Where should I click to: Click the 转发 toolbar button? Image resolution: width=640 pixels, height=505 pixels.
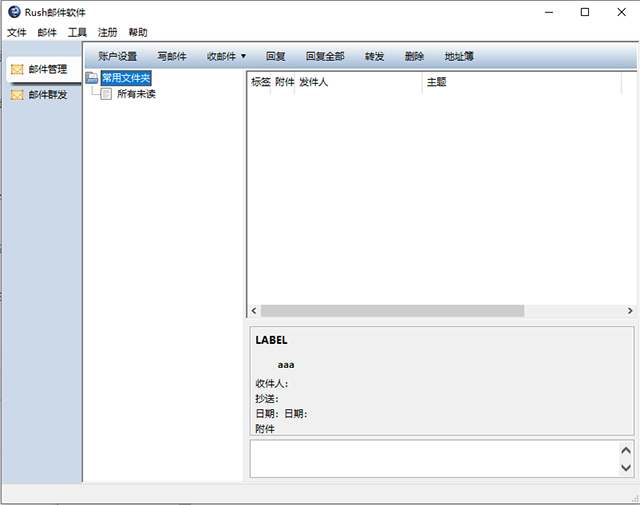[374, 56]
